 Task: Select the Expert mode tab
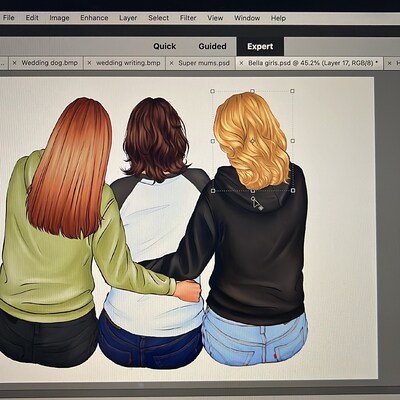coord(260,46)
